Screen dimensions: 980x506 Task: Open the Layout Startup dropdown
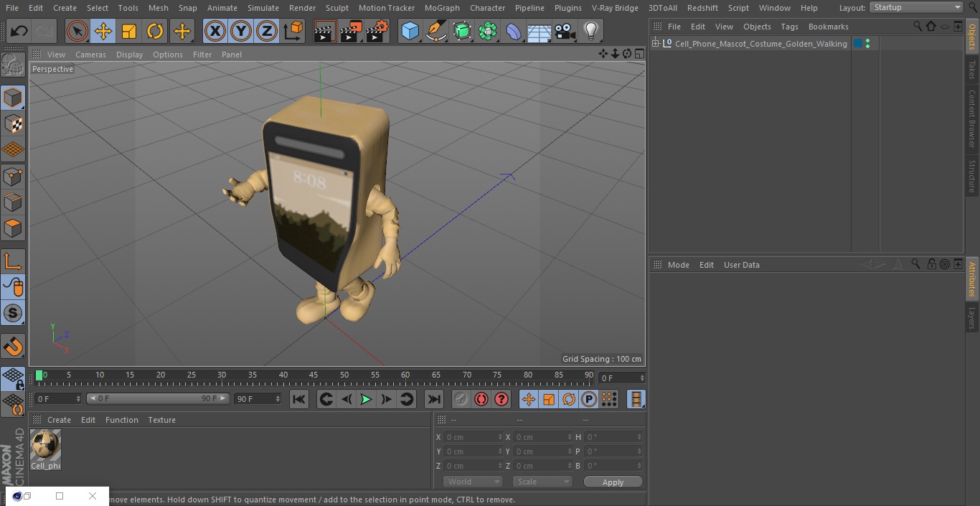[x=916, y=7]
